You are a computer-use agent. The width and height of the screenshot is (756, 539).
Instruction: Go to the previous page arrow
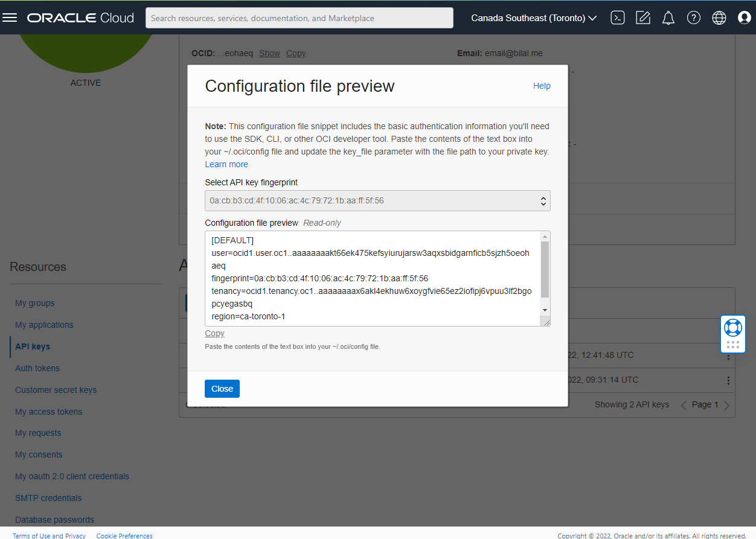684,405
